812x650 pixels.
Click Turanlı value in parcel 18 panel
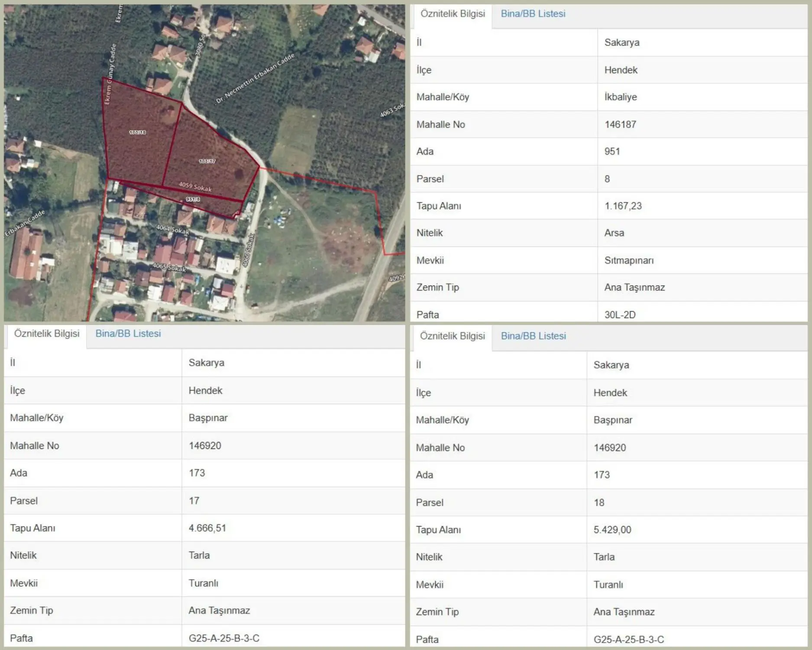[x=608, y=585]
